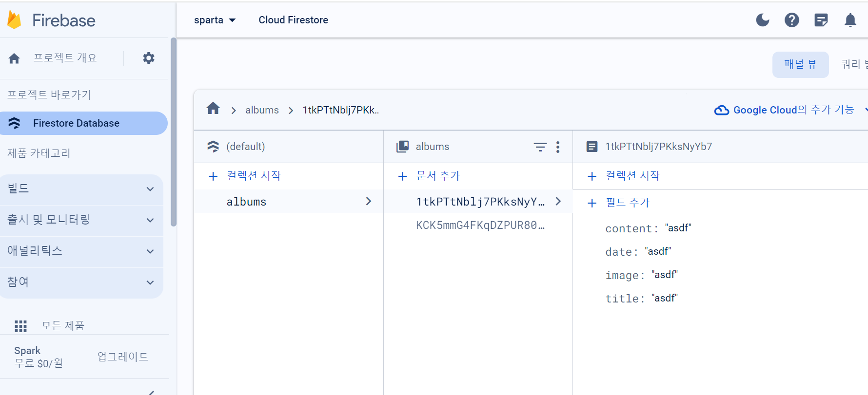
Task: Select albums collection in tree
Action: coord(289,201)
